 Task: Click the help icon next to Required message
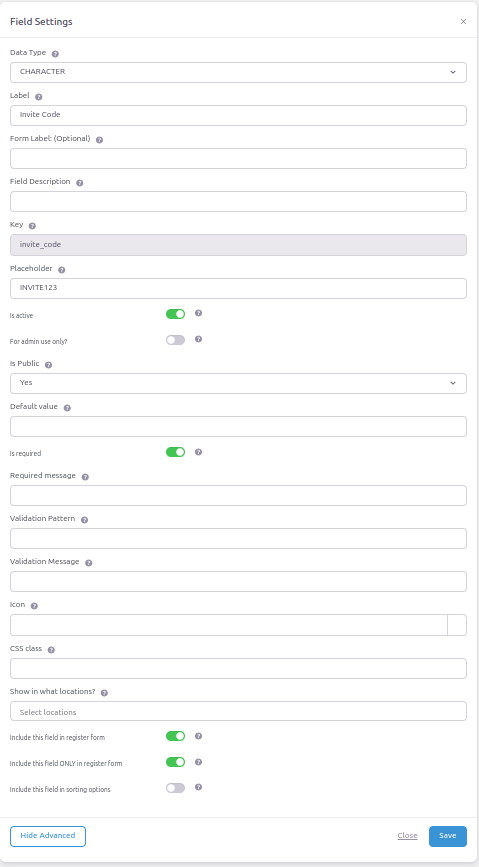coord(85,477)
